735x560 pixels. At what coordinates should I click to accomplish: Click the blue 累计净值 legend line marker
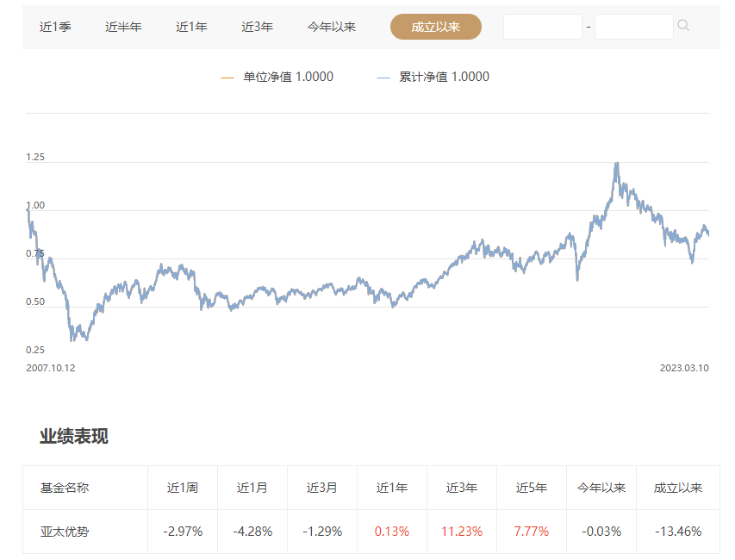pyautogui.click(x=383, y=78)
